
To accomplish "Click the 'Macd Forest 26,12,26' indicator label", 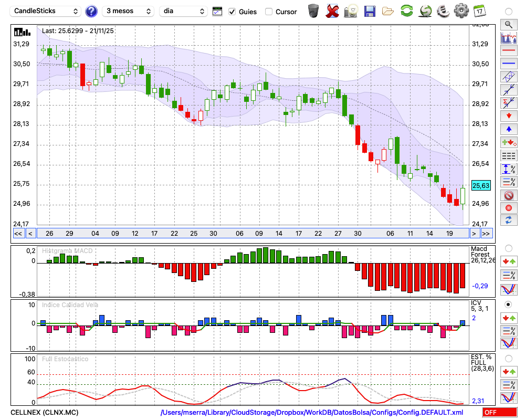I will (x=482, y=255).
